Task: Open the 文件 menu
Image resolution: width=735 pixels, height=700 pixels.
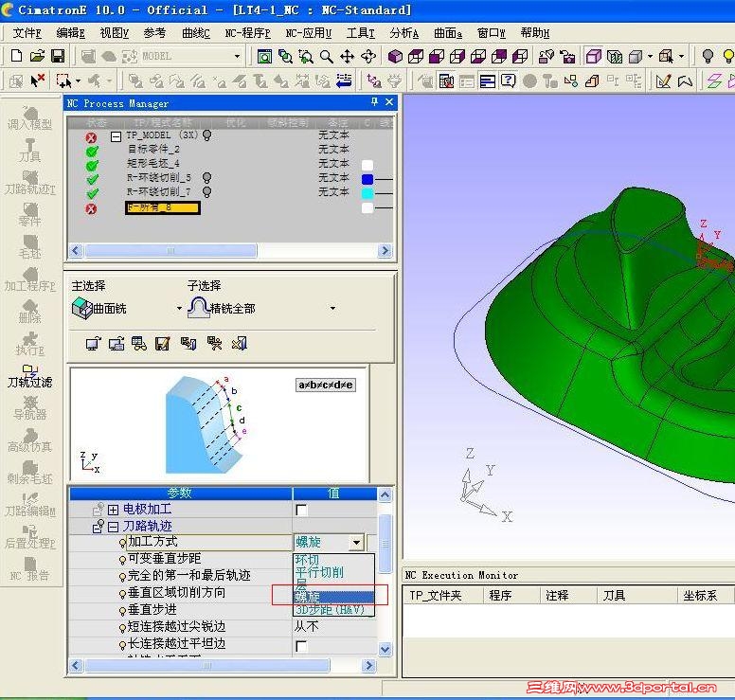Action: [27, 33]
